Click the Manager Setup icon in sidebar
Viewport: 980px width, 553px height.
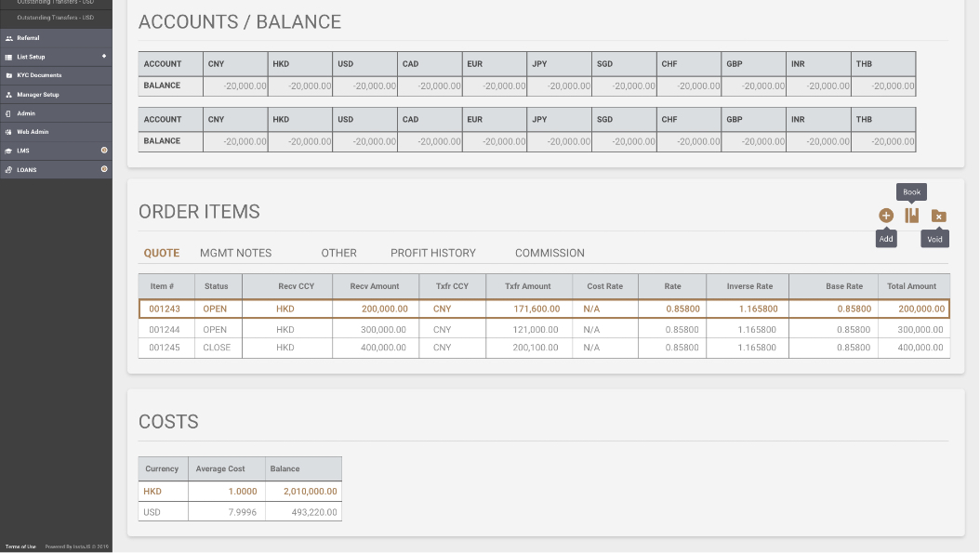click(8, 95)
